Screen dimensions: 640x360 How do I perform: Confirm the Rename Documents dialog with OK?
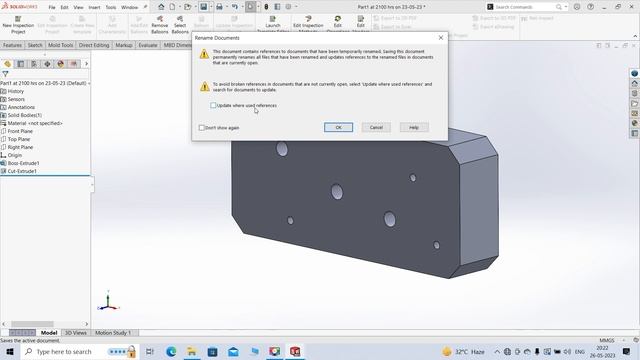point(338,127)
